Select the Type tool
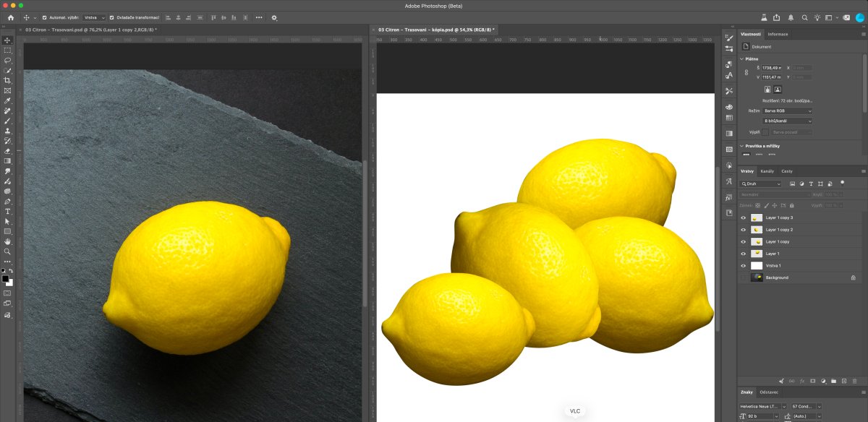This screenshot has width=868, height=422. [7, 211]
